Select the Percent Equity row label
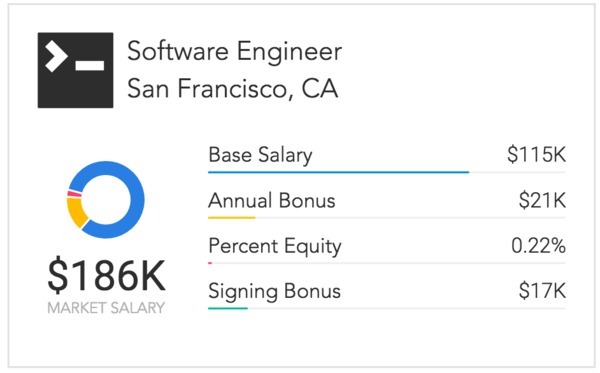Screen dimensions: 600x373 click(275, 246)
